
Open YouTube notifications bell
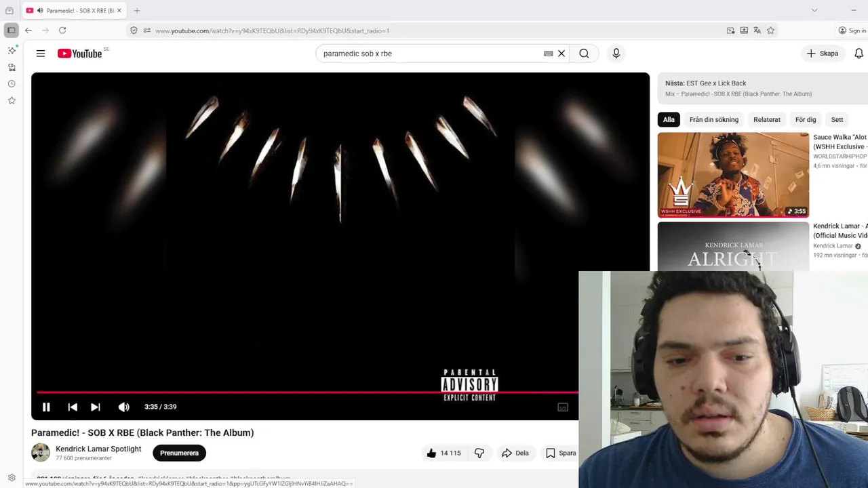(859, 54)
